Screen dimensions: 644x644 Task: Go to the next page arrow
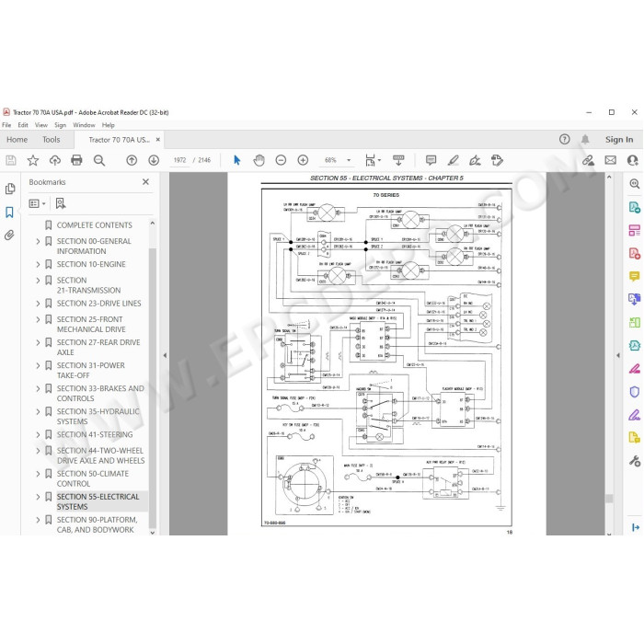click(x=154, y=160)
